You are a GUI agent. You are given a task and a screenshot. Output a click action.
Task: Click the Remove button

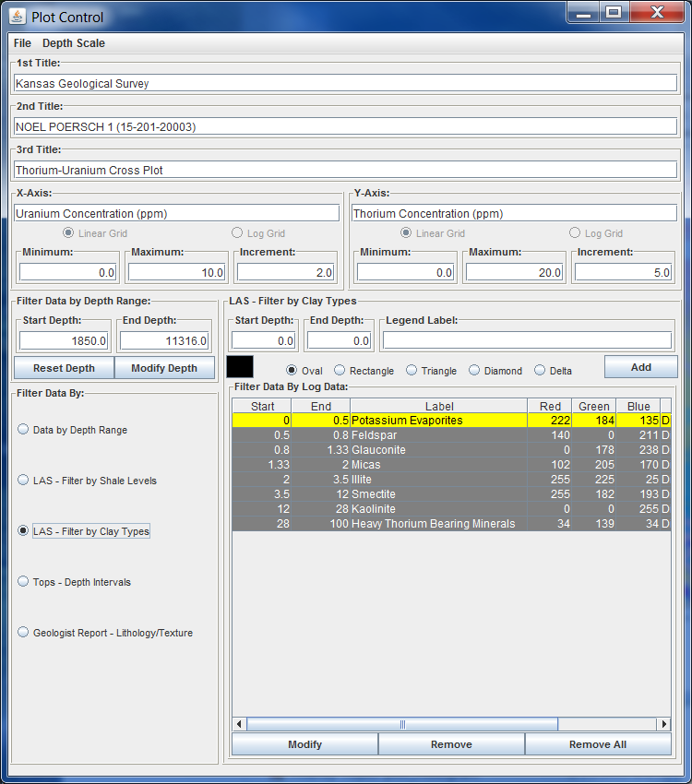[451, 744]
